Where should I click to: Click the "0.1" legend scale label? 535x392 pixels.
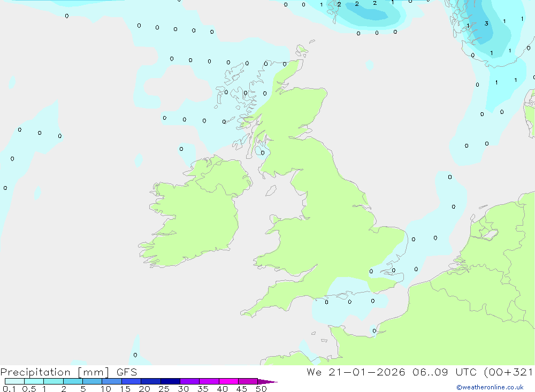click(9, 389)
